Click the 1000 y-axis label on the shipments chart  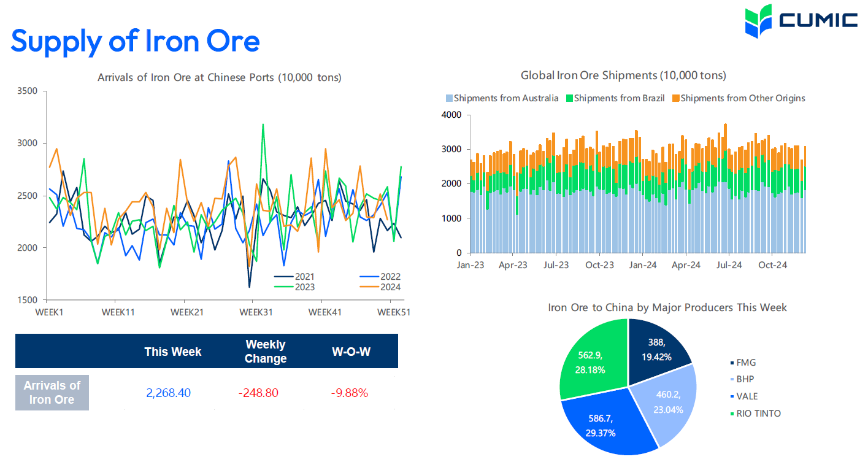pyautogui.click(x=451, y=218)
